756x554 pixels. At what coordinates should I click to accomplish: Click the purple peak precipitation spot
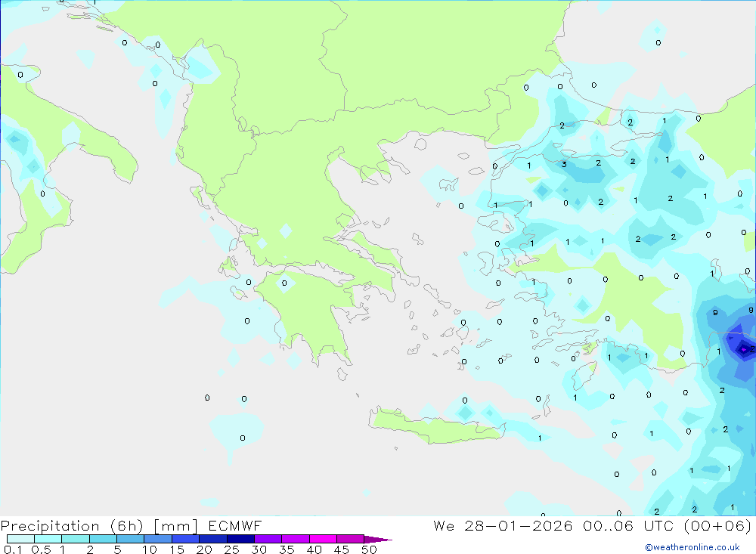click(x=744, y=349)
